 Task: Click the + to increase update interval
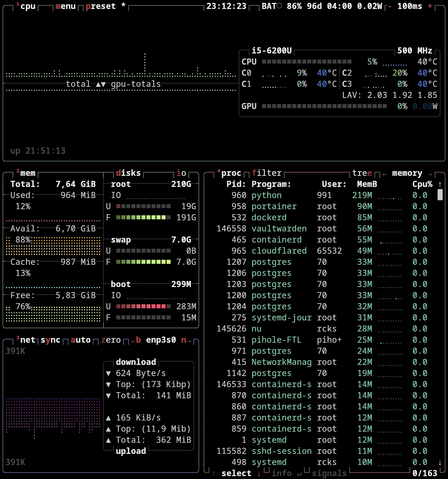[430, 6]
